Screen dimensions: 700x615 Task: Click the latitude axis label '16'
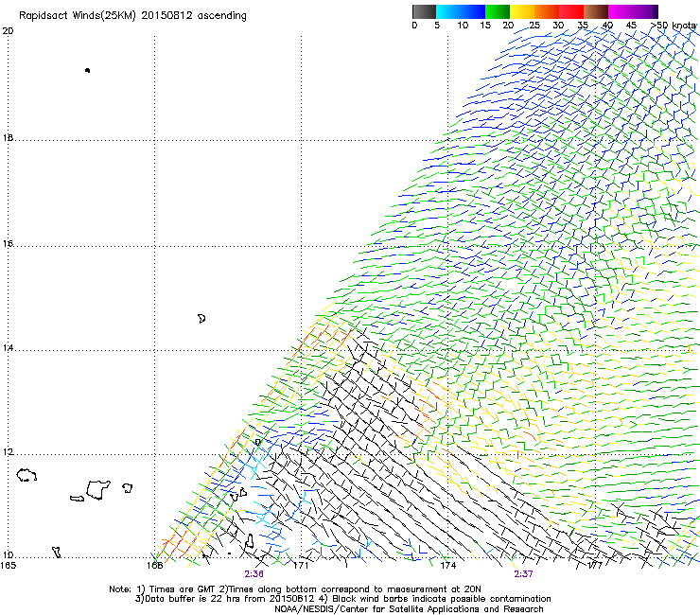(8, 243)
